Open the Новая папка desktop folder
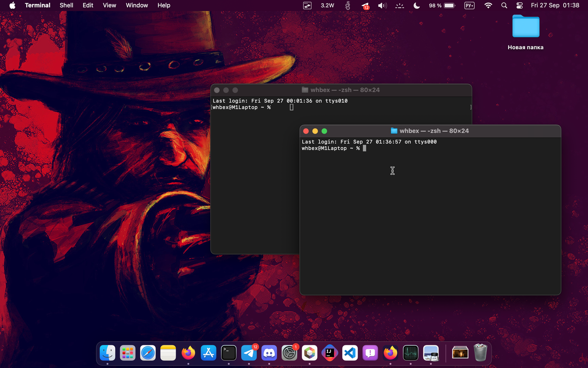 pyautogui.click(x=526, y=31)
